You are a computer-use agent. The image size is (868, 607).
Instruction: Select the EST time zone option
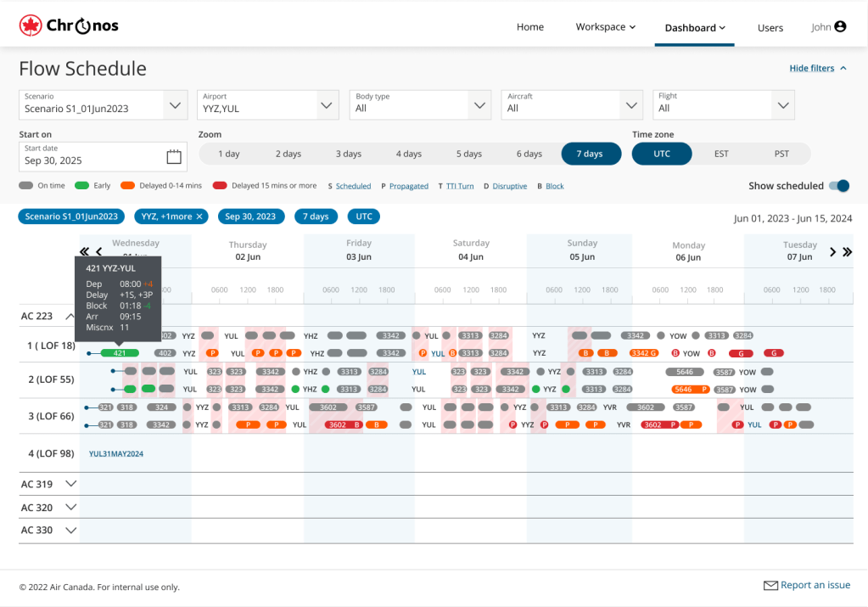(x=721, y=154)
